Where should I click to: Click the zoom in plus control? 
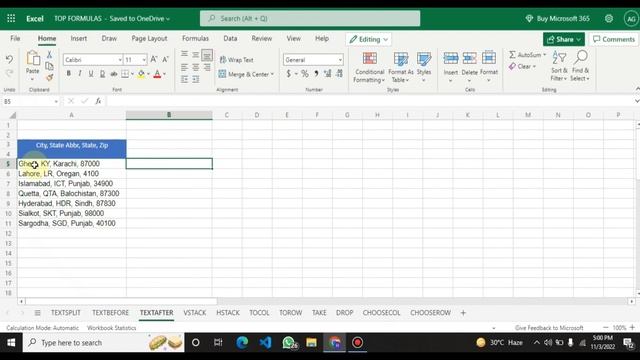(632, 327)
